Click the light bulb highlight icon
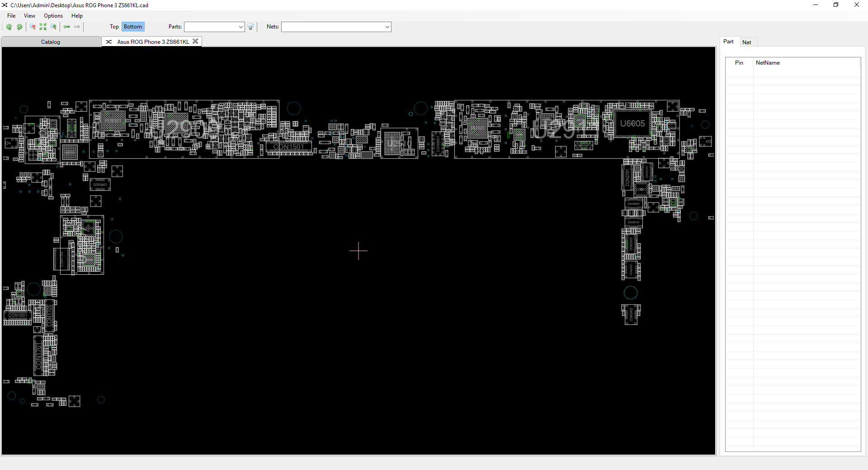868x470 pixels. pyautogui.click(x=251, y=27)
